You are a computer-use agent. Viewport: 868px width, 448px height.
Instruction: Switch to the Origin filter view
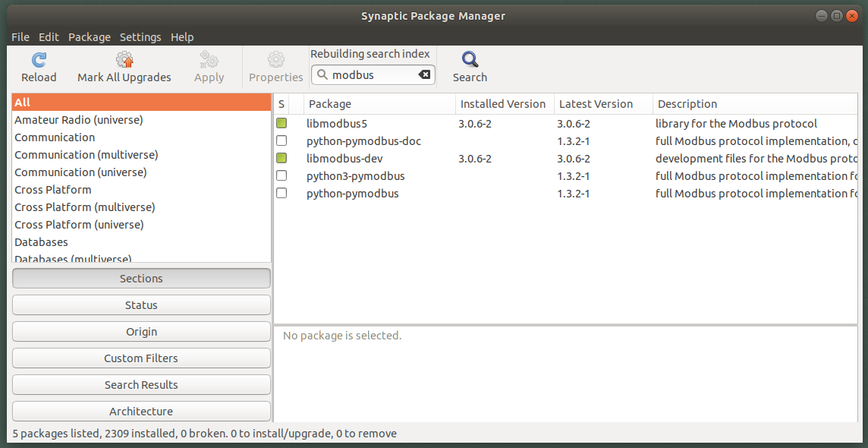coord(141,332)
